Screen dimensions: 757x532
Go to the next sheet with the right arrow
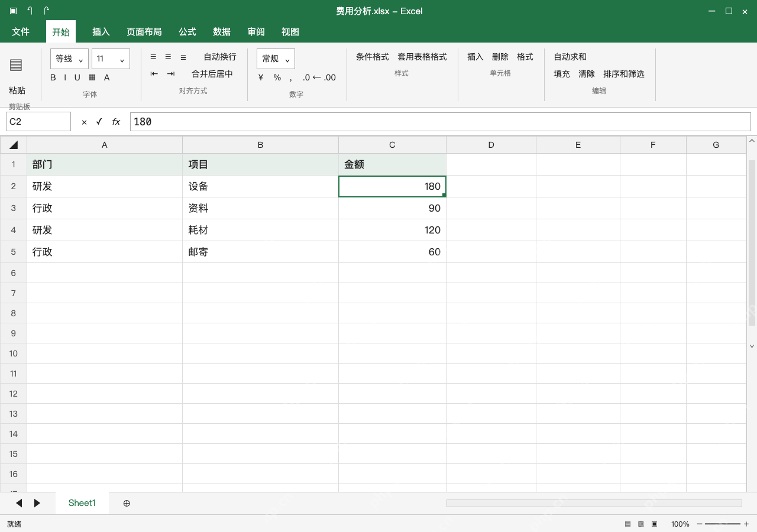point(37,503)
